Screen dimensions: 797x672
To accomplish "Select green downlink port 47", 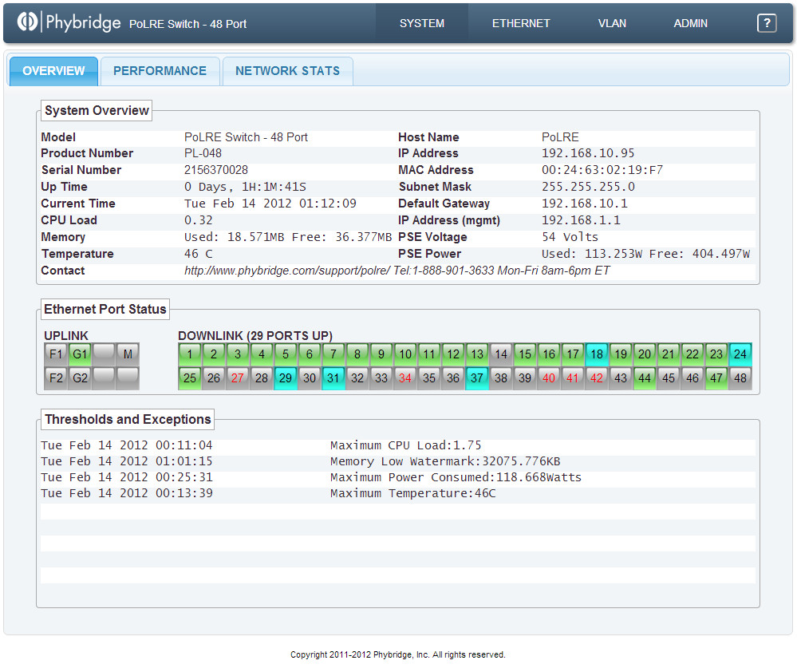I will [716, 378].
